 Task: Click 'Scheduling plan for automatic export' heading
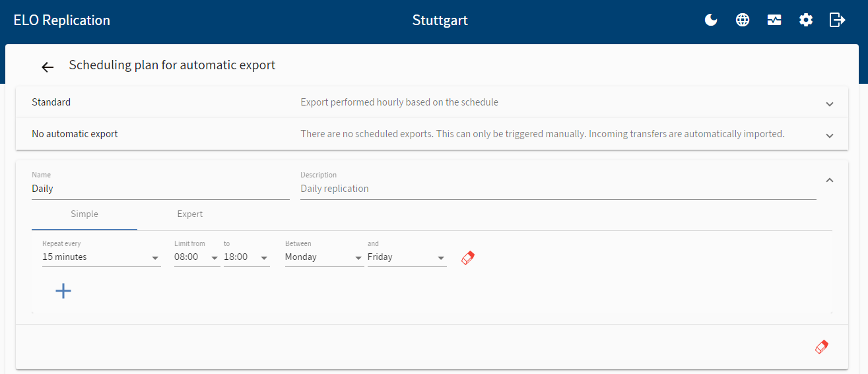coord(172,65)
